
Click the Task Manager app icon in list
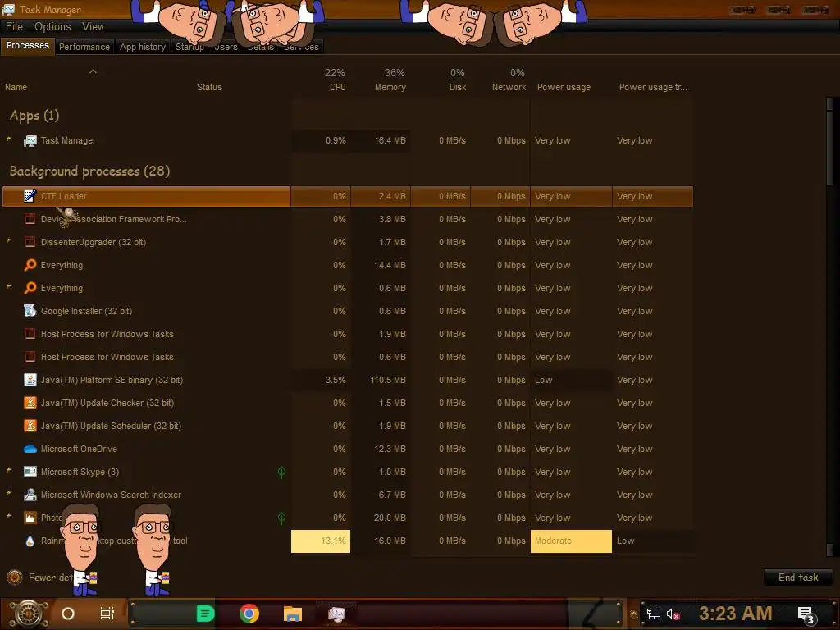[30, 141]
